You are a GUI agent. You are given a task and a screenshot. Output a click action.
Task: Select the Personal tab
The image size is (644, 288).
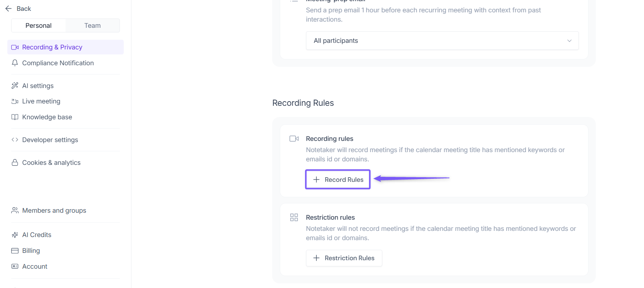[39, 25]
